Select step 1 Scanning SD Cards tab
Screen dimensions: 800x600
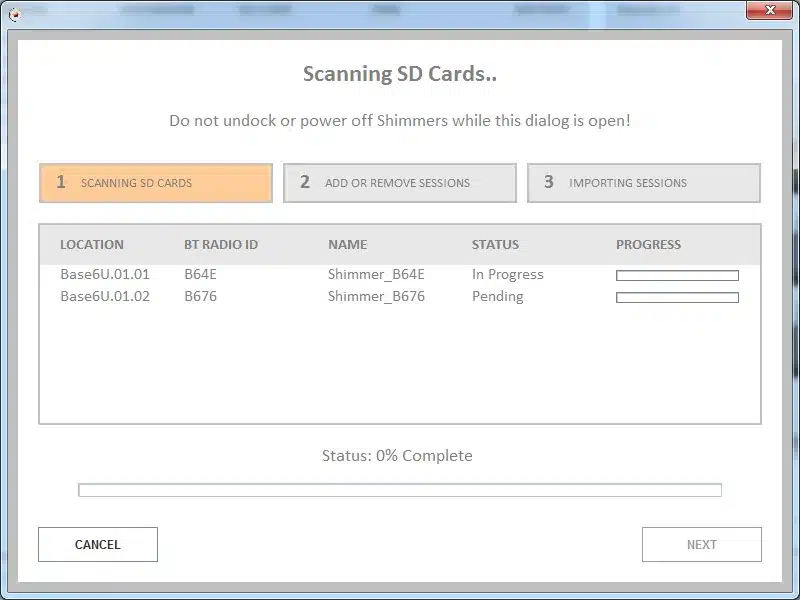pyautogui.click(x=156, y=183)
